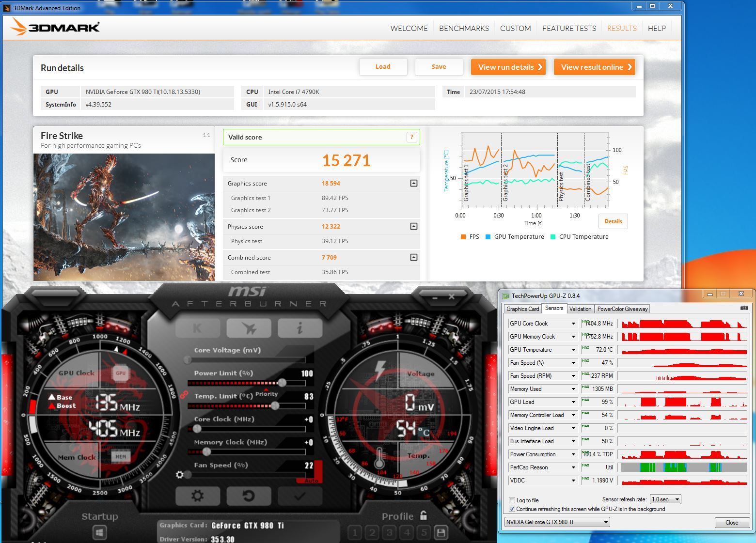This screenshot has width=756, height=543.
Task: Open the BENCHMARKS tab in 3DMark
Action: coord(464,29)
